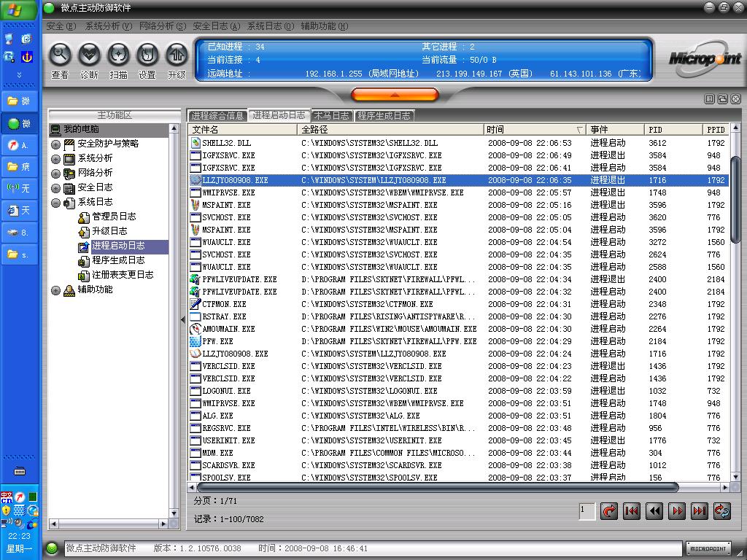Click the page number input field

tap(587, 511)
